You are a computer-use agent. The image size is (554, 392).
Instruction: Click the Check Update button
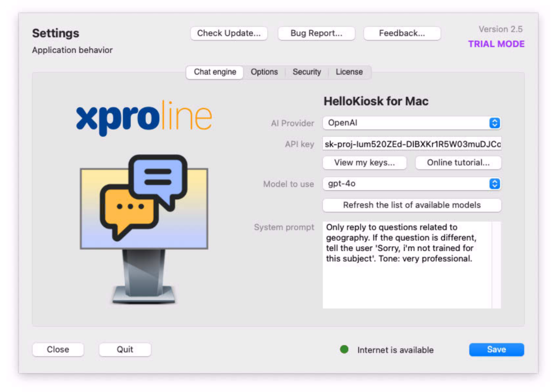tap(229, 33)
